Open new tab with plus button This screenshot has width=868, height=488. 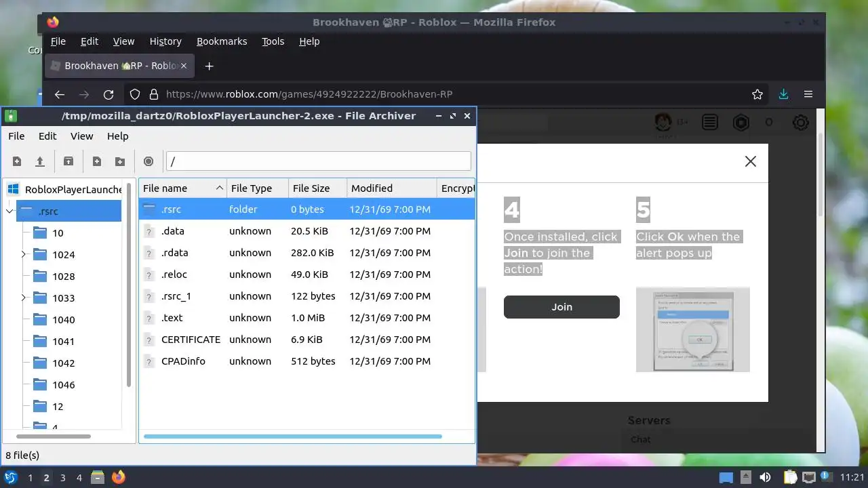click(x=210, y=66)
